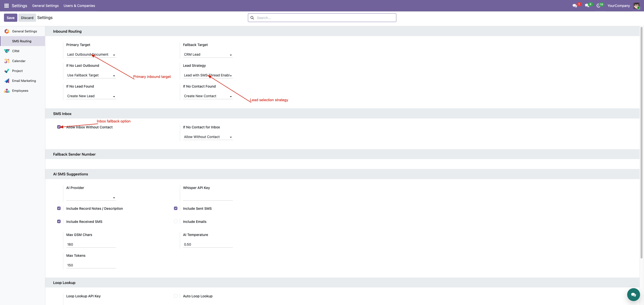
Task: Open the Lead Strategy dropdown
Action: point(208,75)
